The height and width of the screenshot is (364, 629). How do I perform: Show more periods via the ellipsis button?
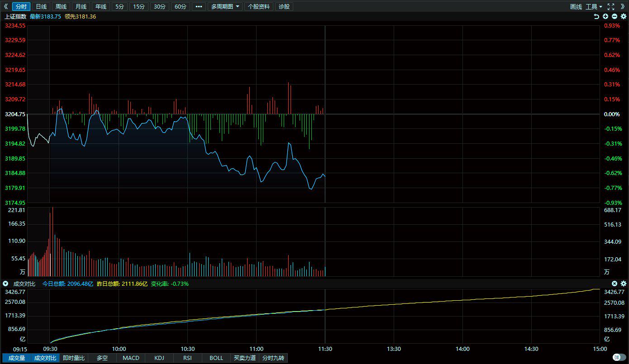(x=199, y=6)
